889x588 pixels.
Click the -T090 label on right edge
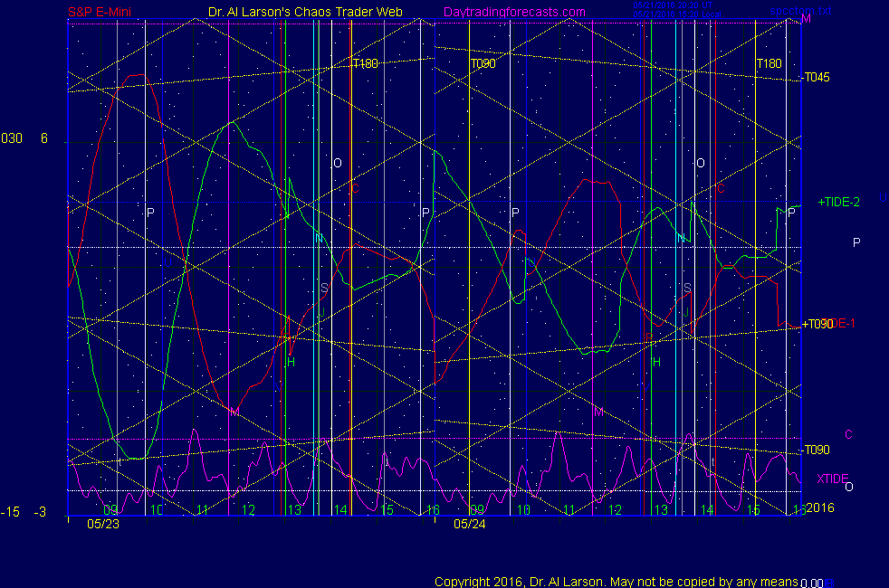[x=817, y=450]
